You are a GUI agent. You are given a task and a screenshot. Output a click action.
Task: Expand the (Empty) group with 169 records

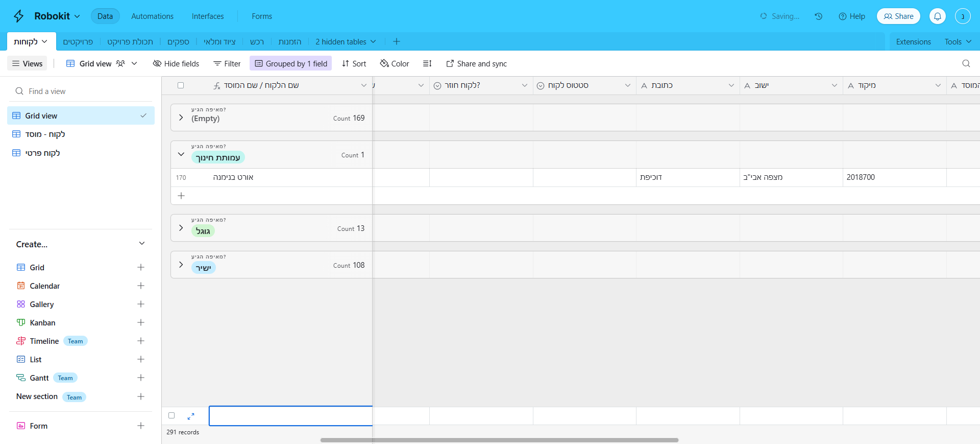(x=181, y=118)
